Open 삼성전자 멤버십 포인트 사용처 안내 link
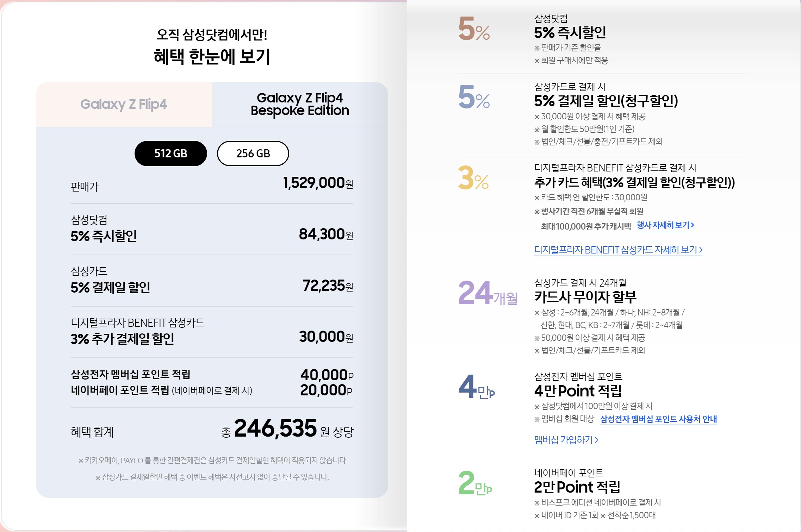 coord(658,419)
